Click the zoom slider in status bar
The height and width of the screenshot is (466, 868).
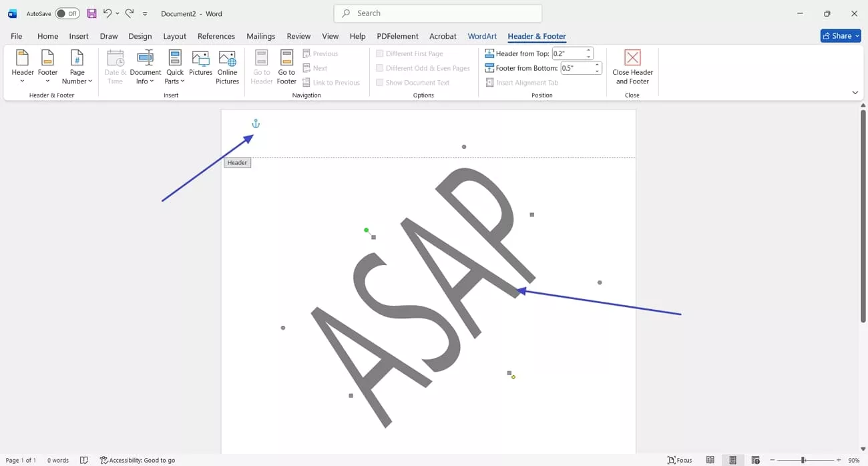point(803,460)
